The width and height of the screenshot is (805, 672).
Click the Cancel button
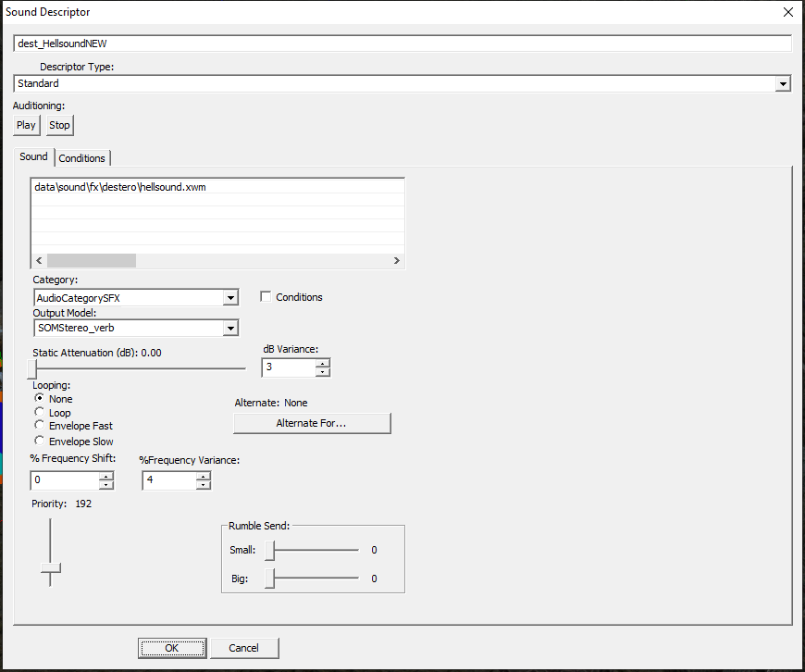[x=244, y=648]
